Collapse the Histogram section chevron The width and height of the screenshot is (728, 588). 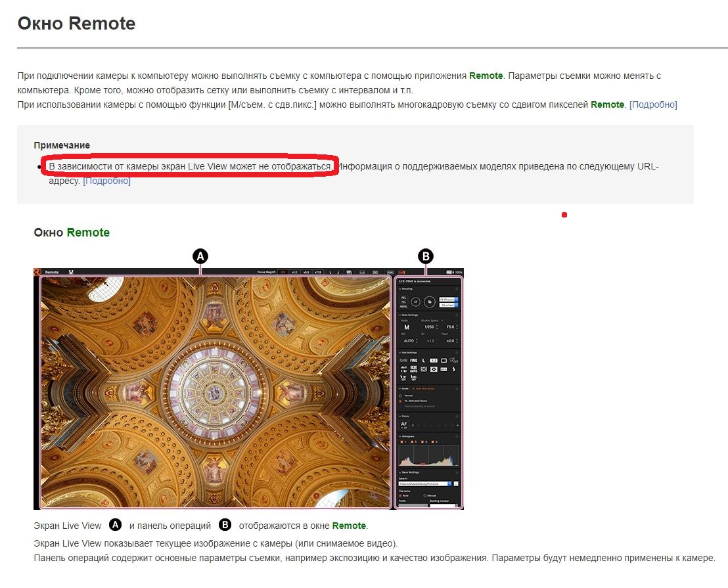(399, 436)
